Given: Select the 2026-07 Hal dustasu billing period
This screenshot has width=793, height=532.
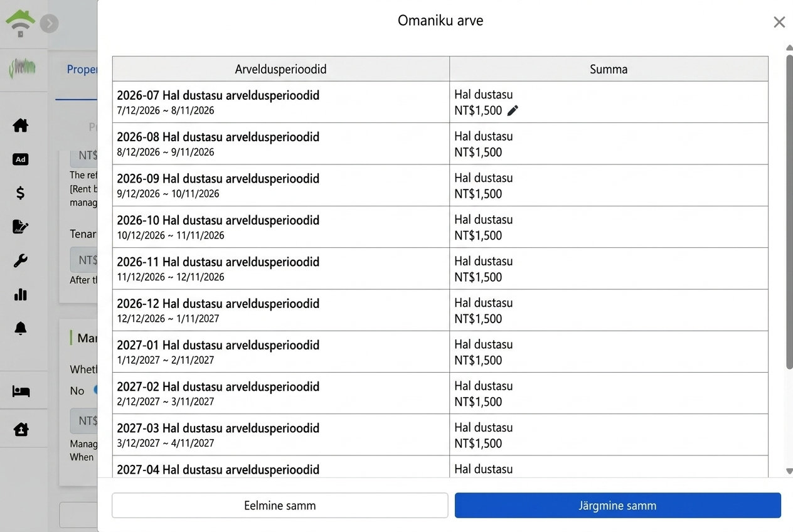Looking at the screenshot, I should pos(218,95).
